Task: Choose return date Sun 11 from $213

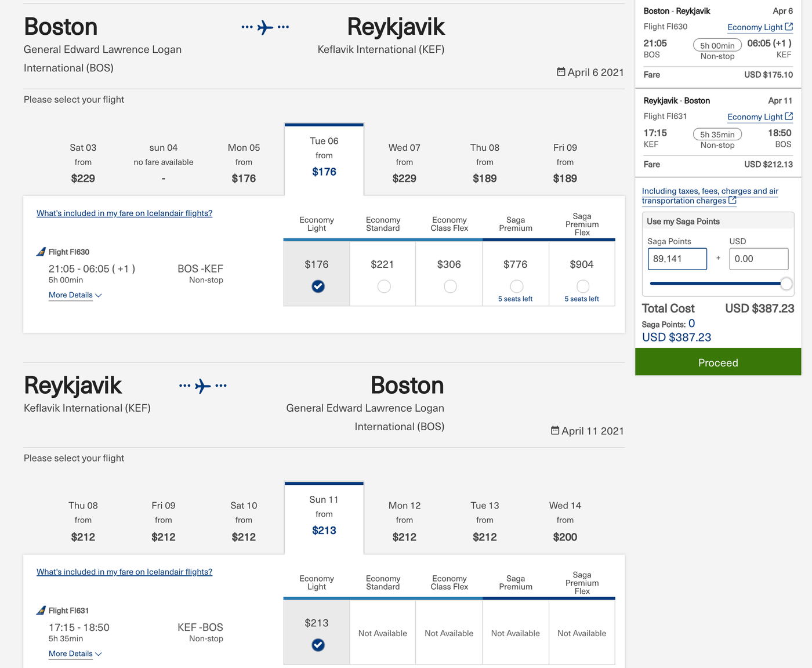Action: (x=324, y=518)
